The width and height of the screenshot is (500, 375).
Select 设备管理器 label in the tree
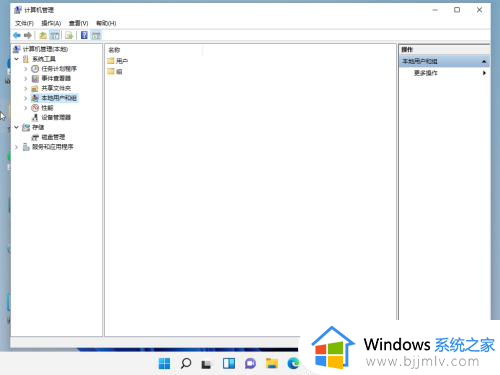pos(56,117)
